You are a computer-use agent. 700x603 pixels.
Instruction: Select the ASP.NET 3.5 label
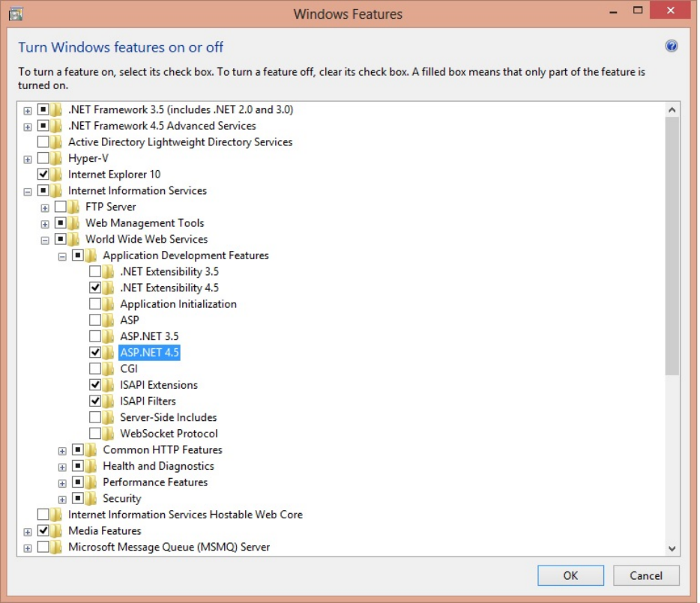pyautogui.click(x=149, y=336)
